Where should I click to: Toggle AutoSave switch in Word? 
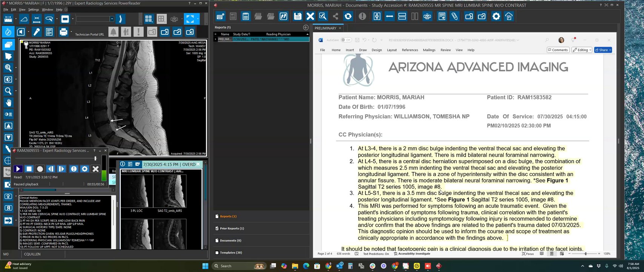coord(346,40)
